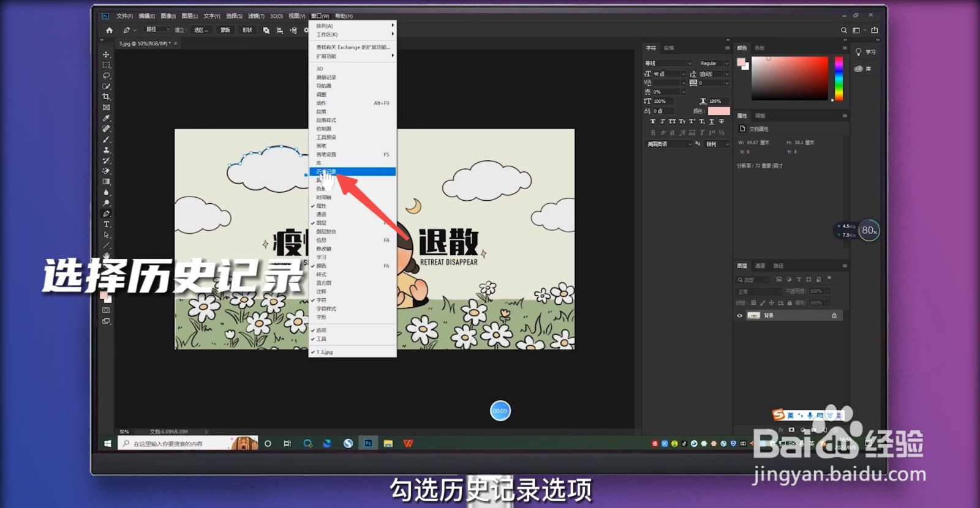Select the Clone Stamp tool
This screenshot has width=980, height=508.
[x=106, y=150]
